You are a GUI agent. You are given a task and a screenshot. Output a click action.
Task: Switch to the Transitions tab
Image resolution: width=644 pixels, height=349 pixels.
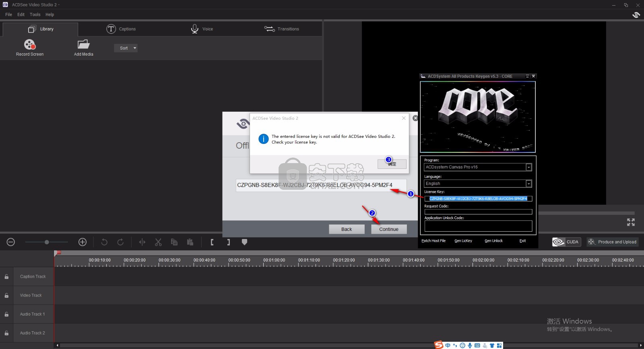(x=281, y=29)
